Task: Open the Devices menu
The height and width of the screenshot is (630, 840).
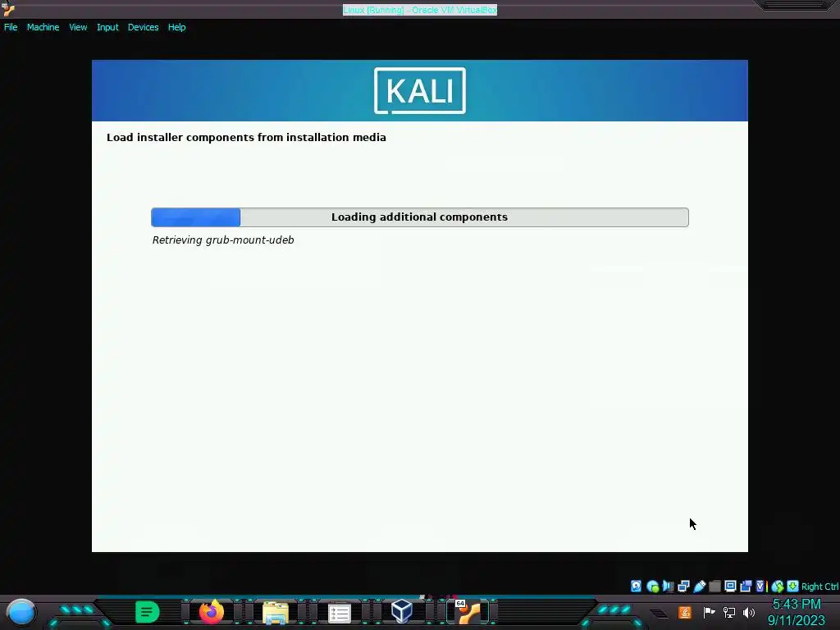Action: point(143,27)
